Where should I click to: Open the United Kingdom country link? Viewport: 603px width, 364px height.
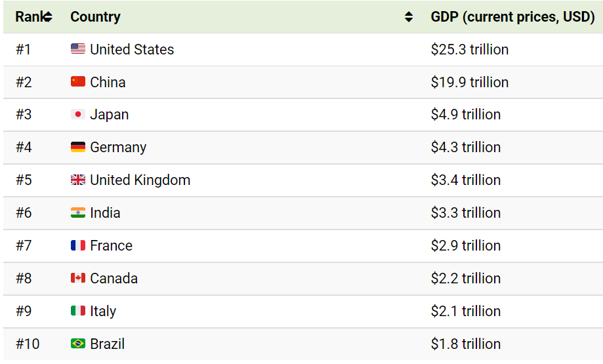coord(140,180)
